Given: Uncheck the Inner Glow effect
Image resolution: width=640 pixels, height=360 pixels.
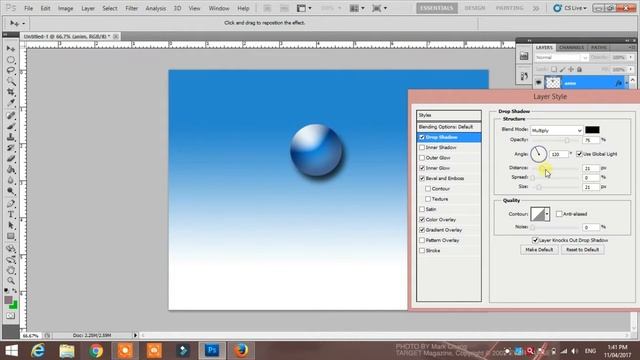Looking at the screenshot, I should (422, 168).
